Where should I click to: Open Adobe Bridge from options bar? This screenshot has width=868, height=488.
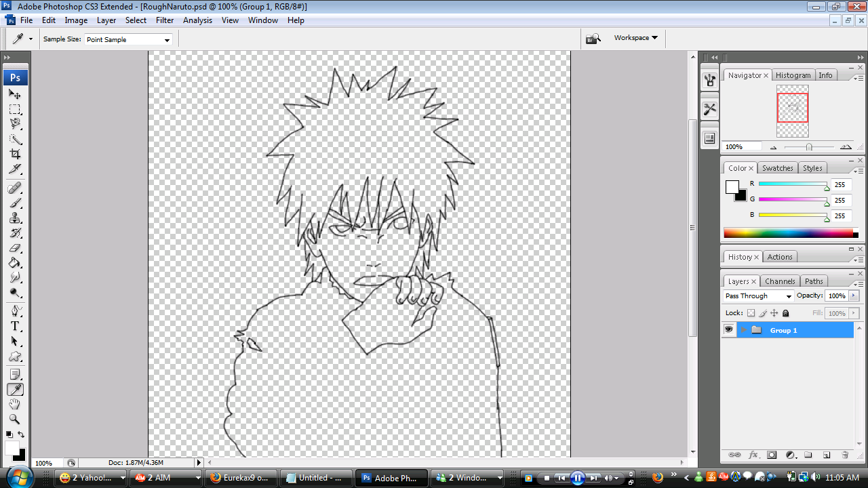click(x=593, y=39)
